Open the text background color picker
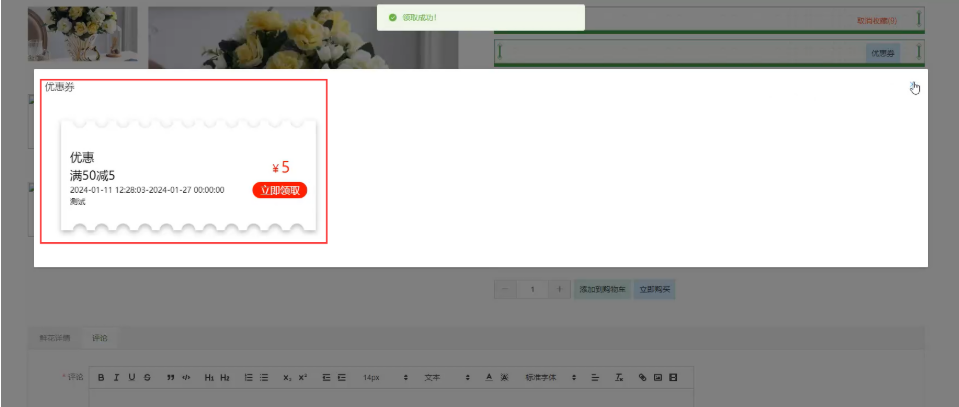Image resolution: width=959 pixels, height=407 pixels. [x=505, y=378]
